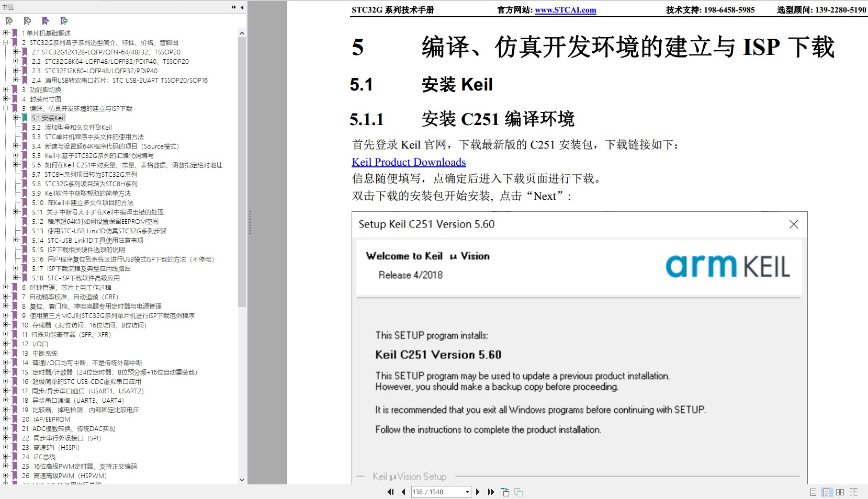
Task: Click the purple bookmark with arrow icon
Action: click(46, 21)
